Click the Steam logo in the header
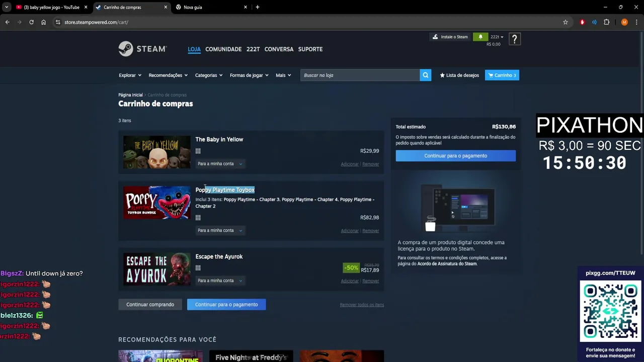Viewport: 644px width, 362px height. click(x=142, y=49)
